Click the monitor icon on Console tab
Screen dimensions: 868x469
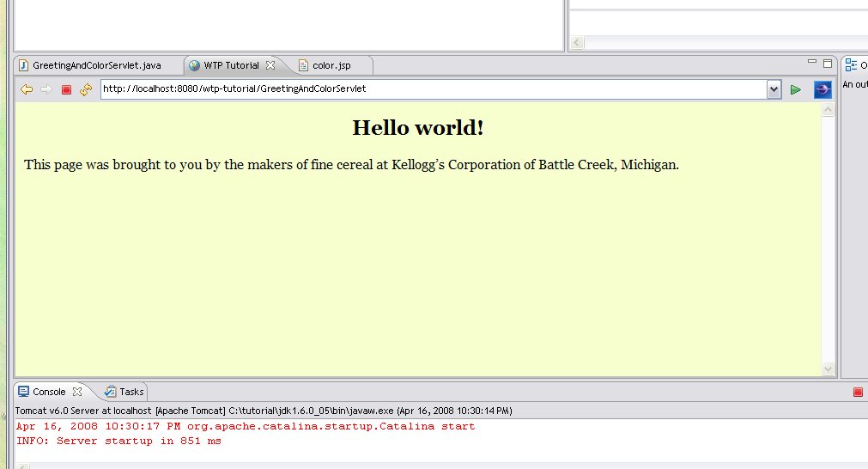click(x=23, y=392)
